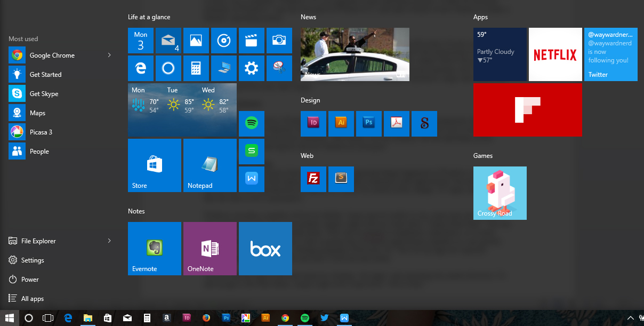Launch the Camera tile

[x=279, y=41]
